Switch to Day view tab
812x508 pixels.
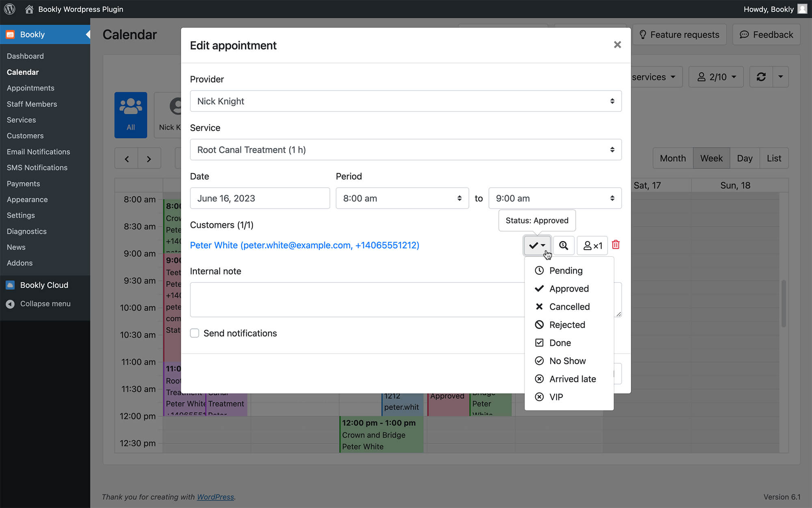(745, 158)
